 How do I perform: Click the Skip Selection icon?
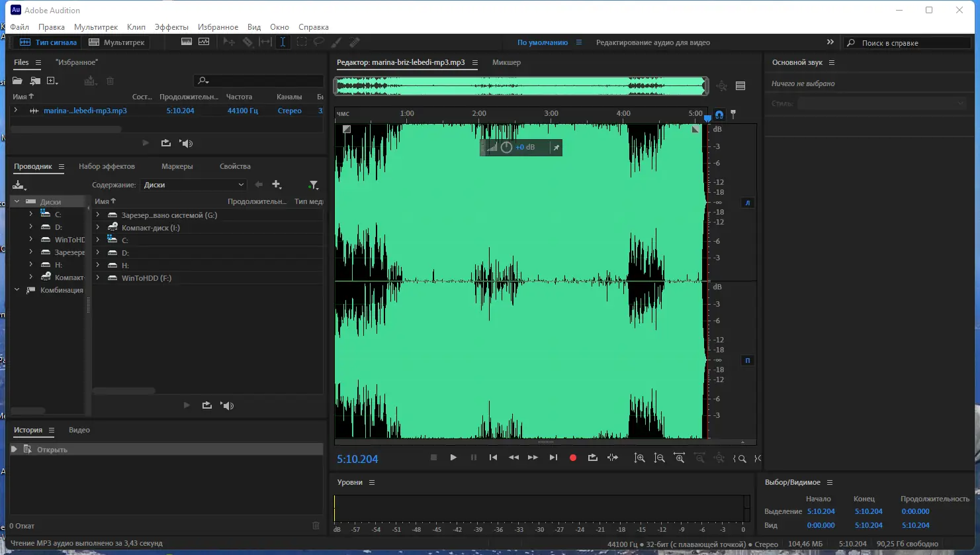pos(613,458)
